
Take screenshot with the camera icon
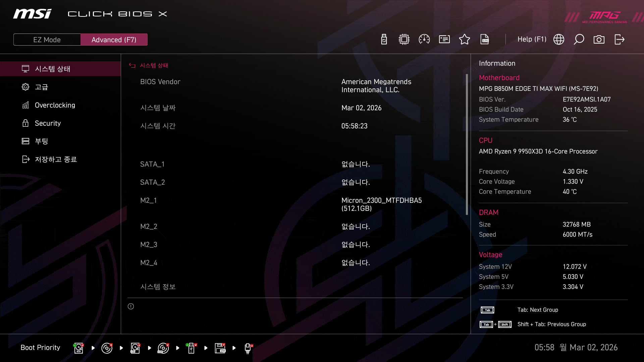coord(599,40)
